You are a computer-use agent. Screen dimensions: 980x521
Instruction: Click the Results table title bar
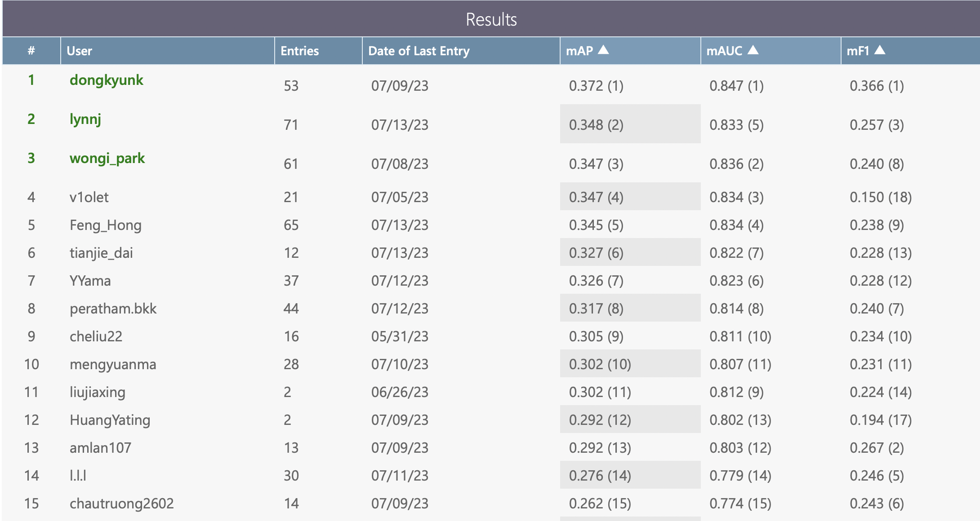(x=491, y=19)
